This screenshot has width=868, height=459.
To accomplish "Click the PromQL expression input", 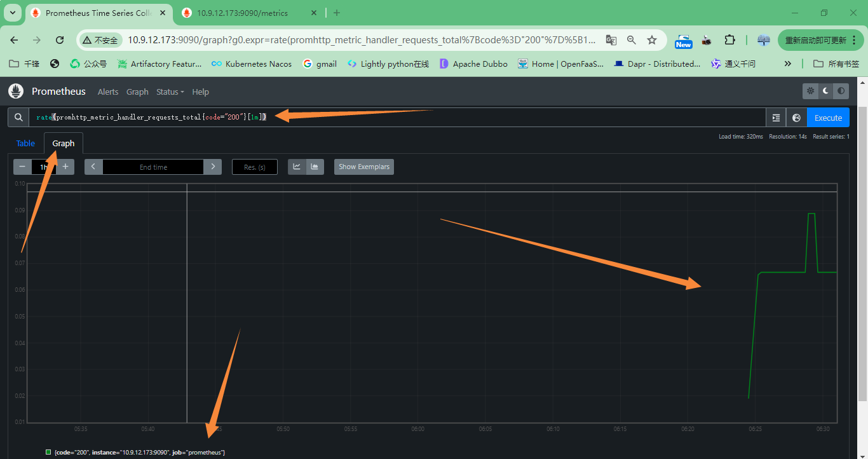I will coord(397,118).
